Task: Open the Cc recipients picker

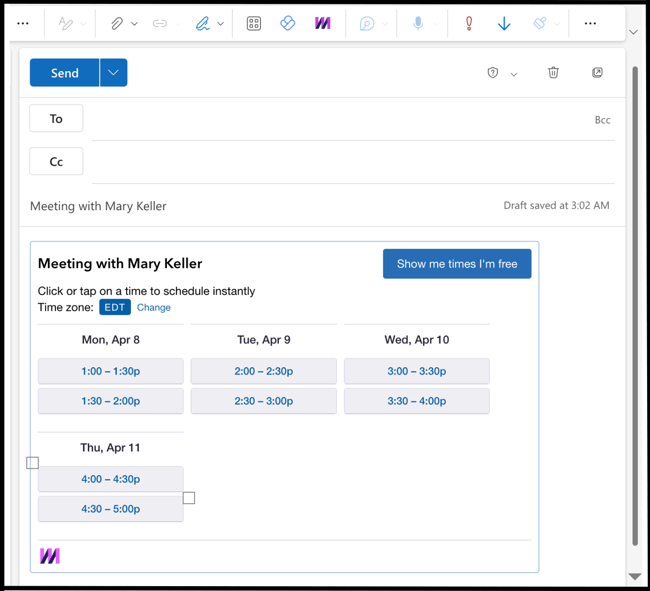Action: coord(56,161)
